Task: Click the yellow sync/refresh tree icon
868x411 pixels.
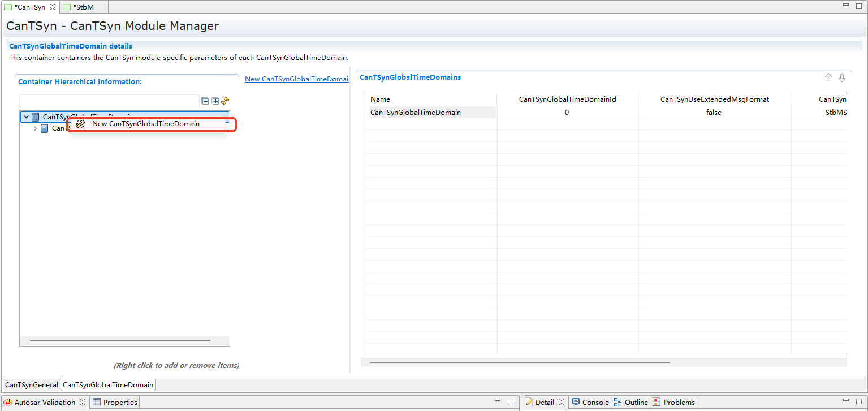Action: pyautogui.click(x=225, y=101)
